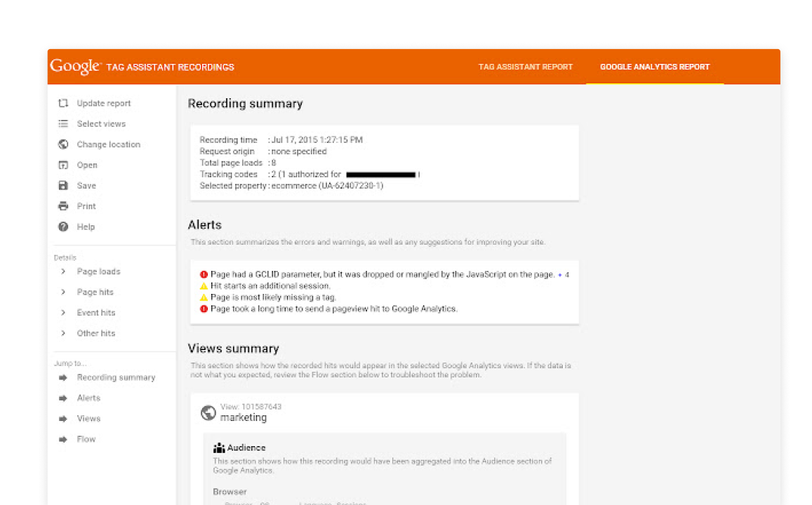Click the globe icon beside marketing view
Image resolution: width=812 pixels, height=505 pixels.
click(208, 412)
